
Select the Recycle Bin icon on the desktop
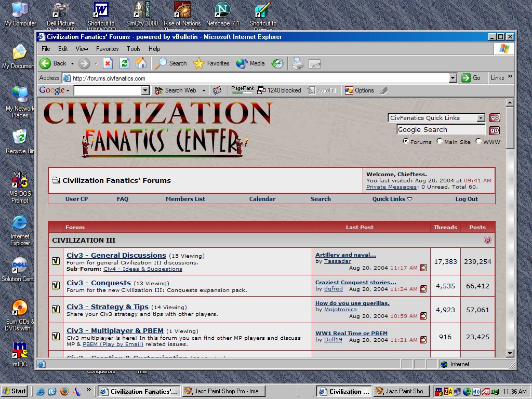20,142
